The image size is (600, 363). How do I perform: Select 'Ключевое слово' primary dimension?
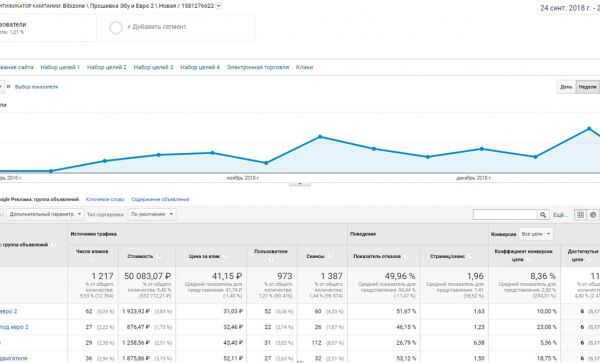[x=105, y=199]
